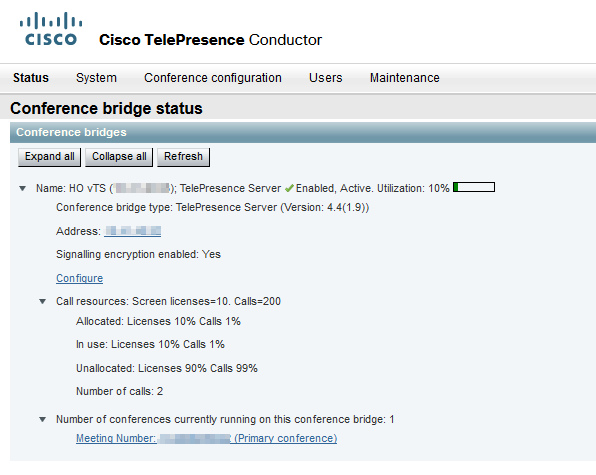Viewport: 596px width, 475px height.
Task: Open the Maintenance menu
Action: pyautogui.click(x=404, y=78)
